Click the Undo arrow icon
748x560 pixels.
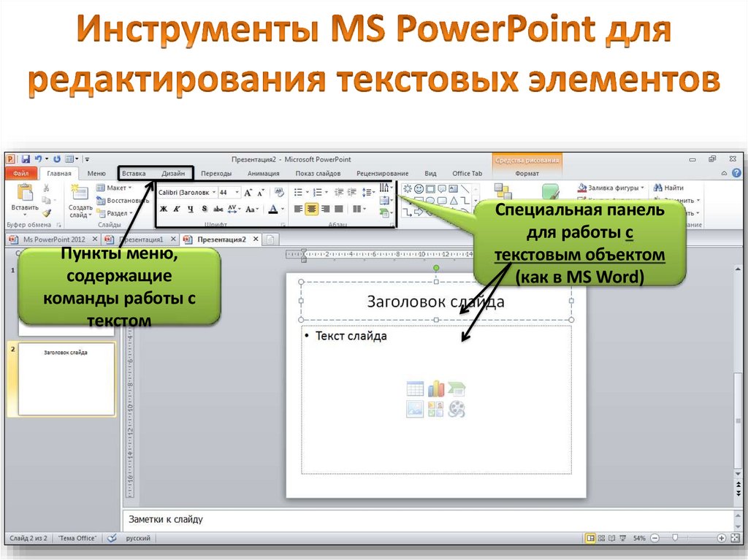coord(38,159)
